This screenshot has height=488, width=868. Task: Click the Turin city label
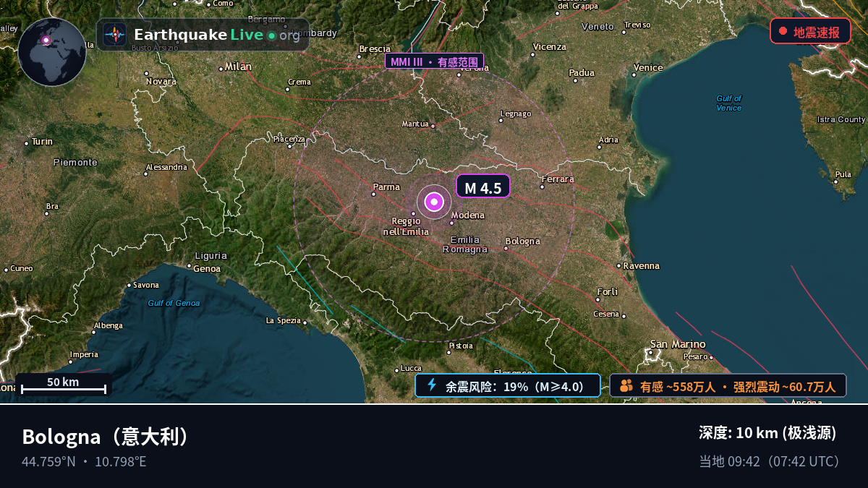tap(42, 142)
